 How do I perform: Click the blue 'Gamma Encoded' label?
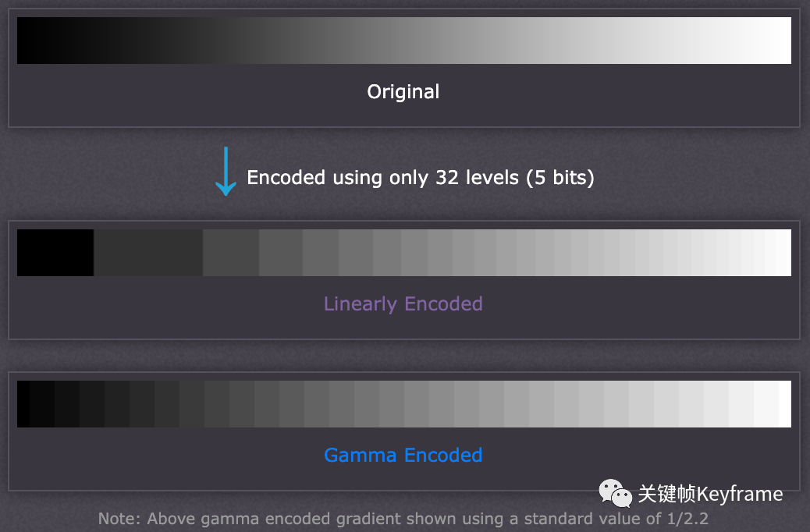click(x=403, y=455)
